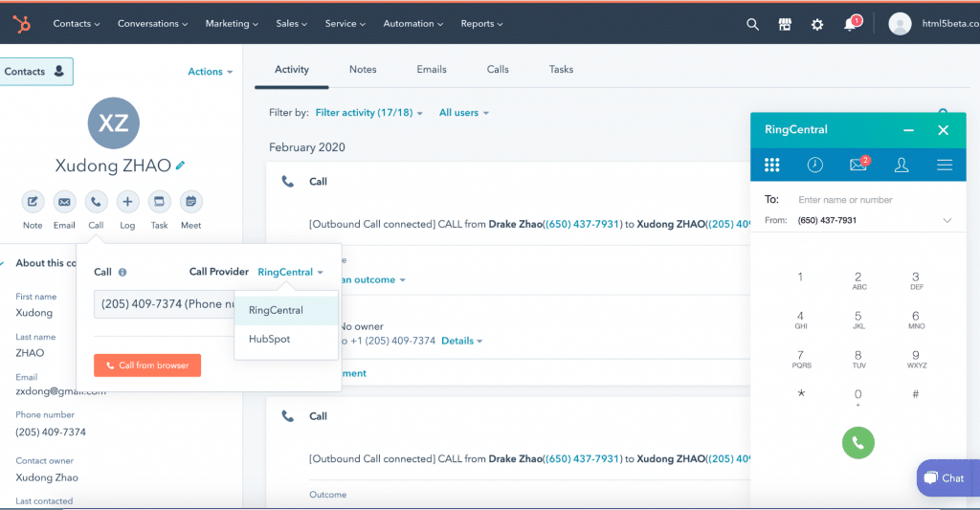Edit contact name pencil icon

point(181,166)
